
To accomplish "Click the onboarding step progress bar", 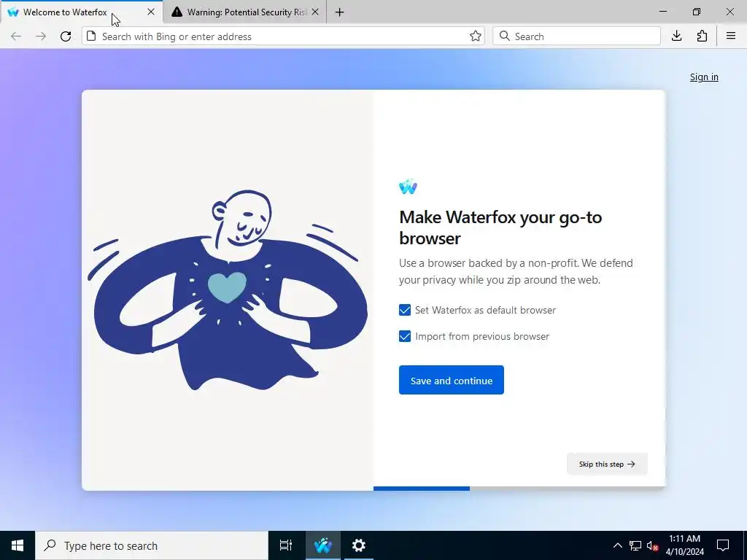I will point(519,489).
